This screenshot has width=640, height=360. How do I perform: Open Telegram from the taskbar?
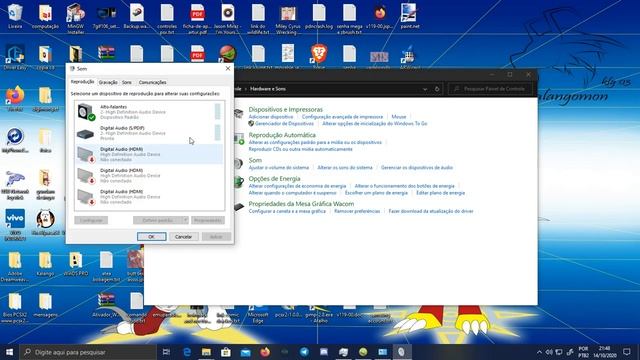(x=304, y=352)
